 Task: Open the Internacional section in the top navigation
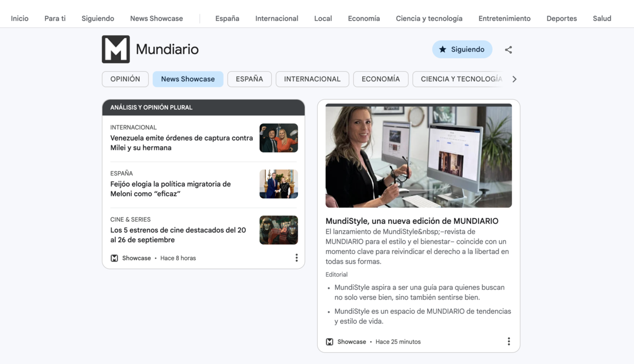pyautogui.click(x=277, y=18)
